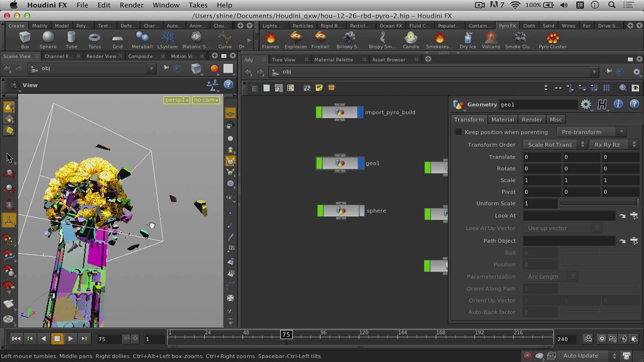Toggle the green flag on geo1 node
This screenshot has height=362, width=644.
coord(319,163)
